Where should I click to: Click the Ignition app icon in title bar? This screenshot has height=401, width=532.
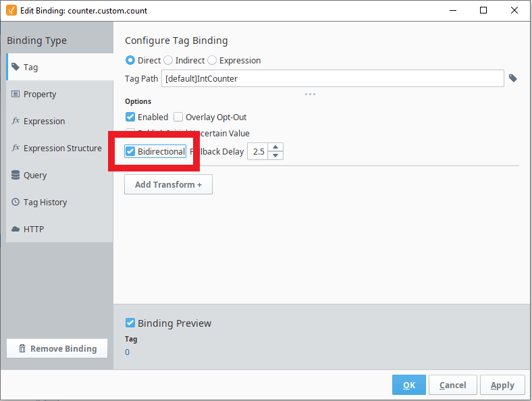11,10
